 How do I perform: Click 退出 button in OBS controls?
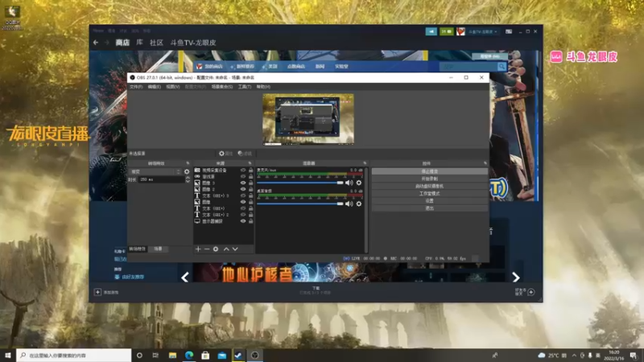tap(430, 208)
